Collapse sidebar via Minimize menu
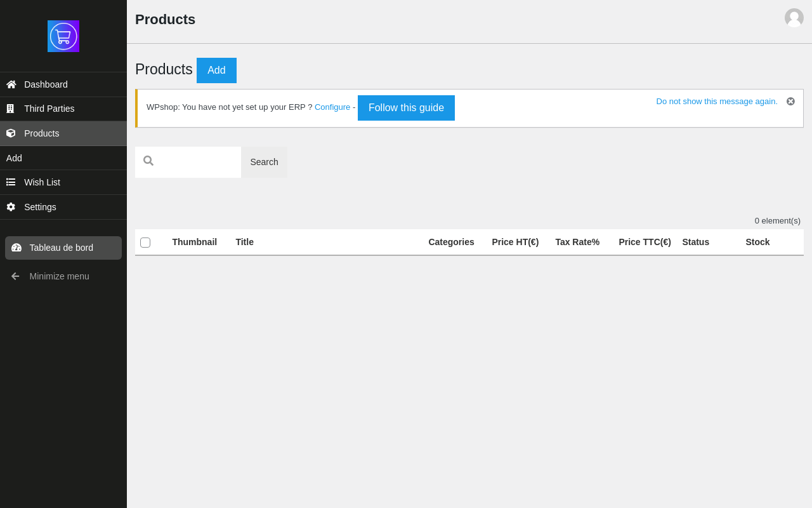The image size is (812, 508). [63, 276]
